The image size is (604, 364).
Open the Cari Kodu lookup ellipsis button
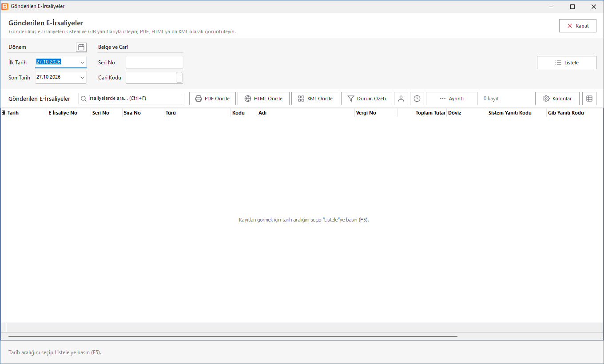click(x=179, y=77)
